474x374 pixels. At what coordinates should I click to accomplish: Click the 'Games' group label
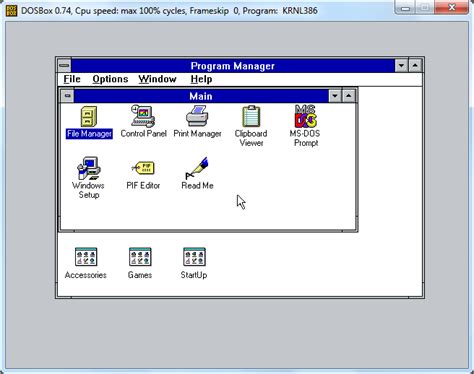(x=140, y=275)
